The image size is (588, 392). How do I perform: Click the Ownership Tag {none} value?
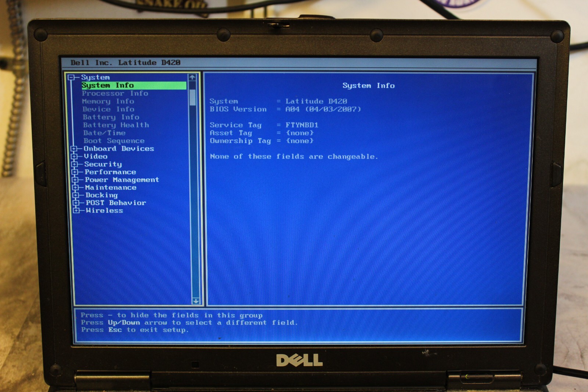(300, 141)
